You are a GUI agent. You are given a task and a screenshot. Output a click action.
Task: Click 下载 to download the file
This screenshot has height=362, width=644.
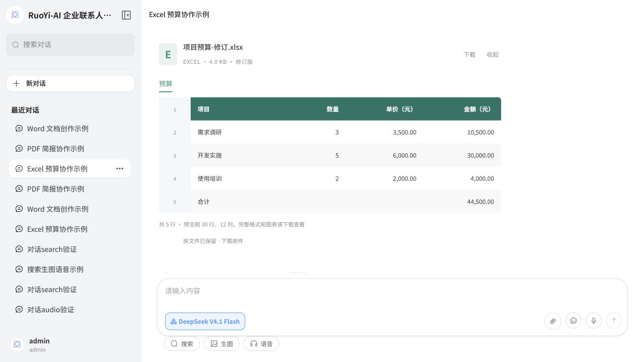pyautogui.click(x=469, y=54)
